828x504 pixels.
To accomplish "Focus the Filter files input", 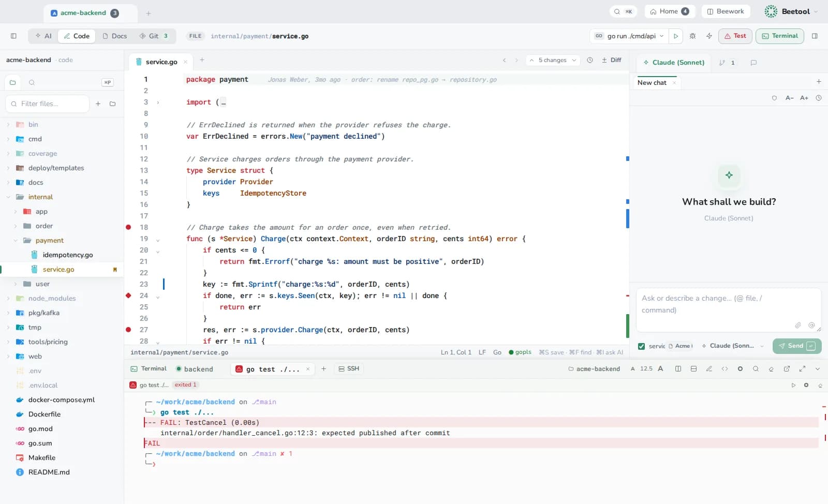I will coord(48,104).
